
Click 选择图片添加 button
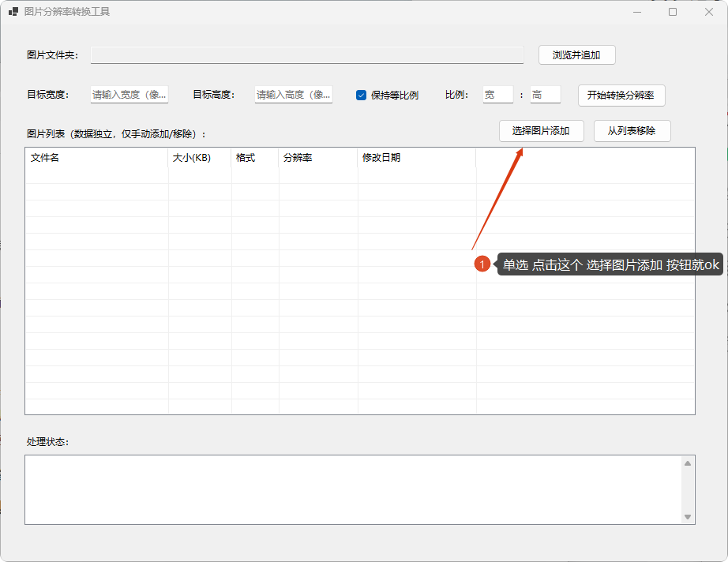[x=541, y=131]
